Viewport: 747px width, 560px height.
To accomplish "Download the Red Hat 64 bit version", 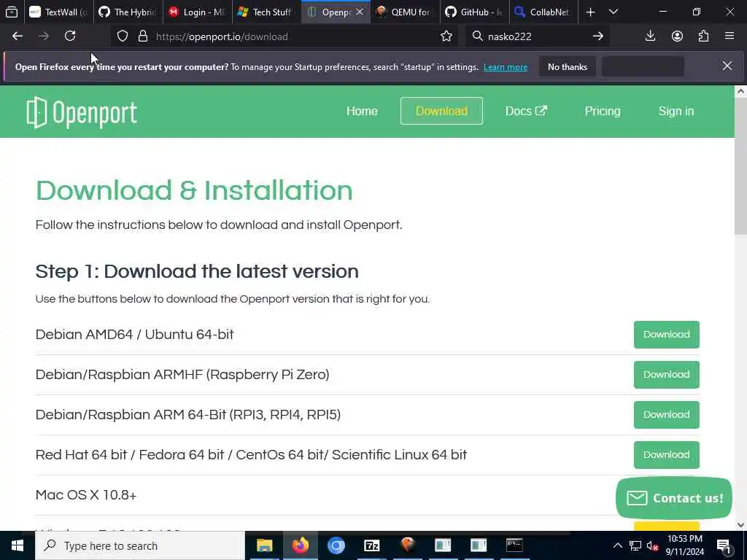I will pyautogui.click(x=666, y=455).
